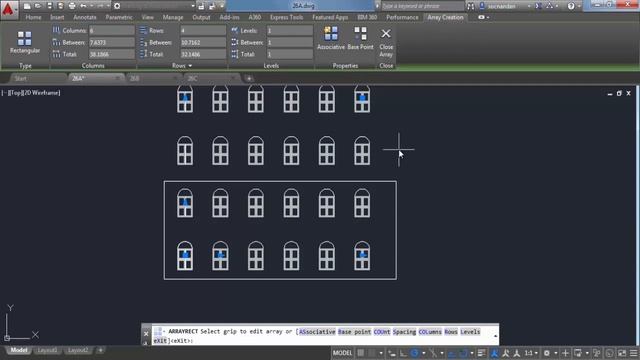Click the Columns Total input field
Image resolution: width=640 pixels, height=360 pixels.
coord(111,54)
